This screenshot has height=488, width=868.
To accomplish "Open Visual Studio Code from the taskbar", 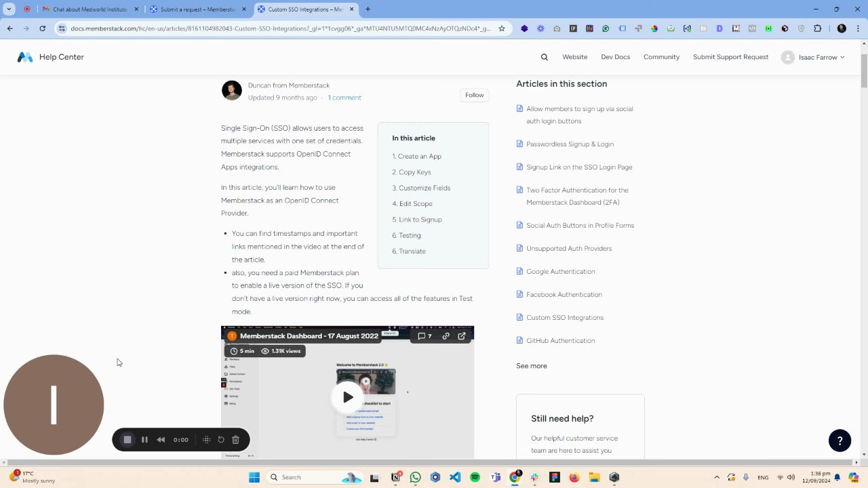I will (x=455, y=477).
